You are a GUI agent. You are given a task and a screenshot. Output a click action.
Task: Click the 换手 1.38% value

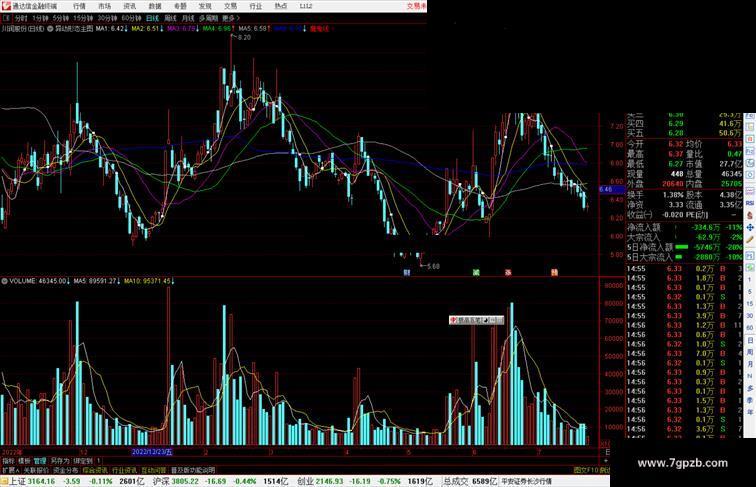[x=673, y=195]
